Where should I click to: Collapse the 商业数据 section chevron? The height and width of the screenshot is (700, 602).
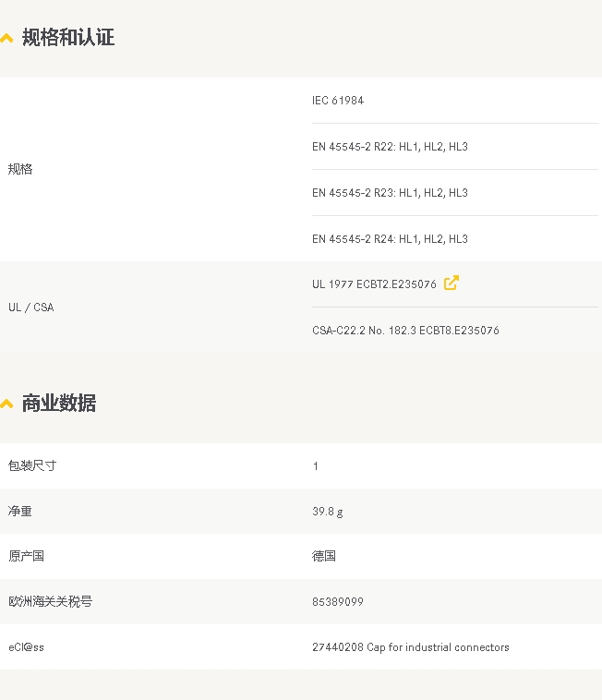point(6,404)
